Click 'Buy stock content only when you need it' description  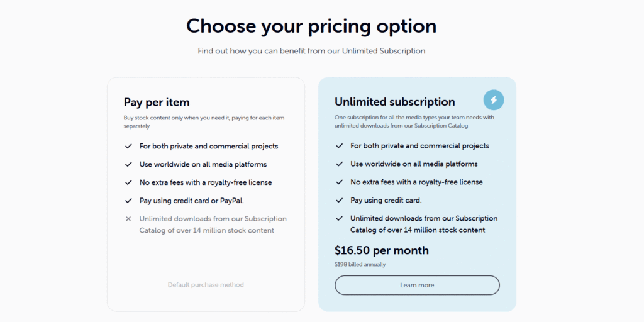[x=204, y=122]
